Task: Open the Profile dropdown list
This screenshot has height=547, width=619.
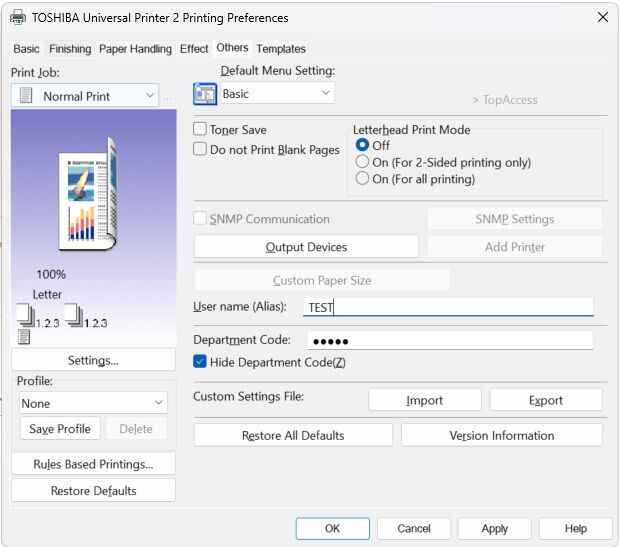Action: tap(159, 403)
